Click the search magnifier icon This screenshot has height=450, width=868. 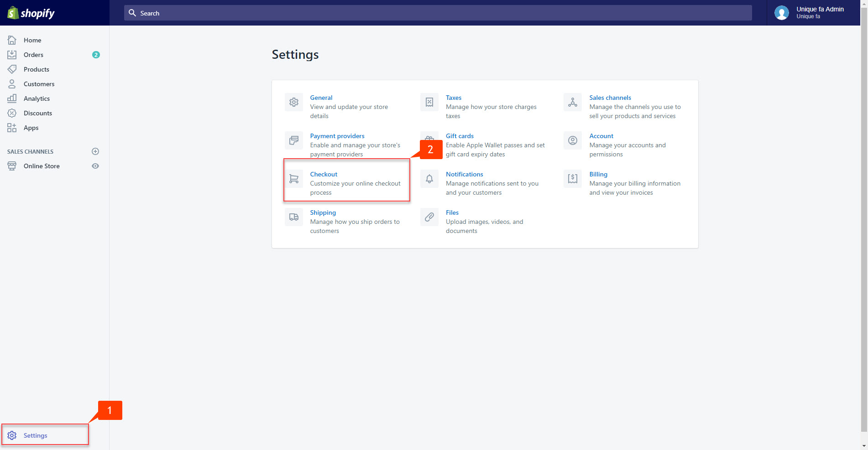pos(132,13)
